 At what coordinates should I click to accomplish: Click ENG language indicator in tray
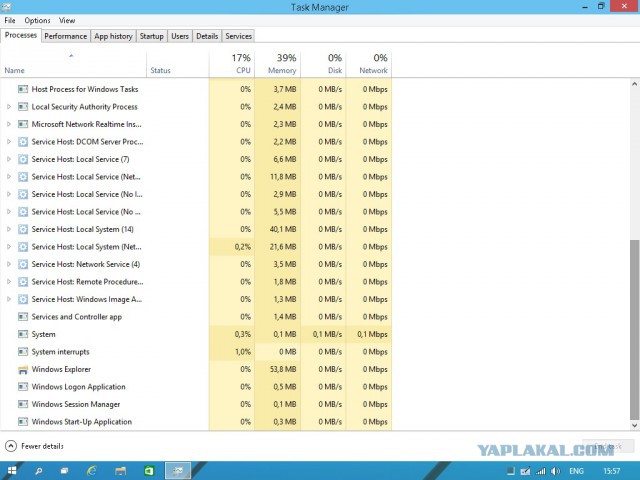click(576, 471)
